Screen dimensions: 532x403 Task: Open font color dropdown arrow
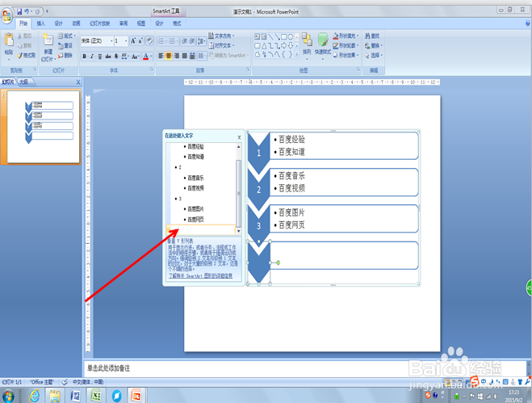point(151,57)
